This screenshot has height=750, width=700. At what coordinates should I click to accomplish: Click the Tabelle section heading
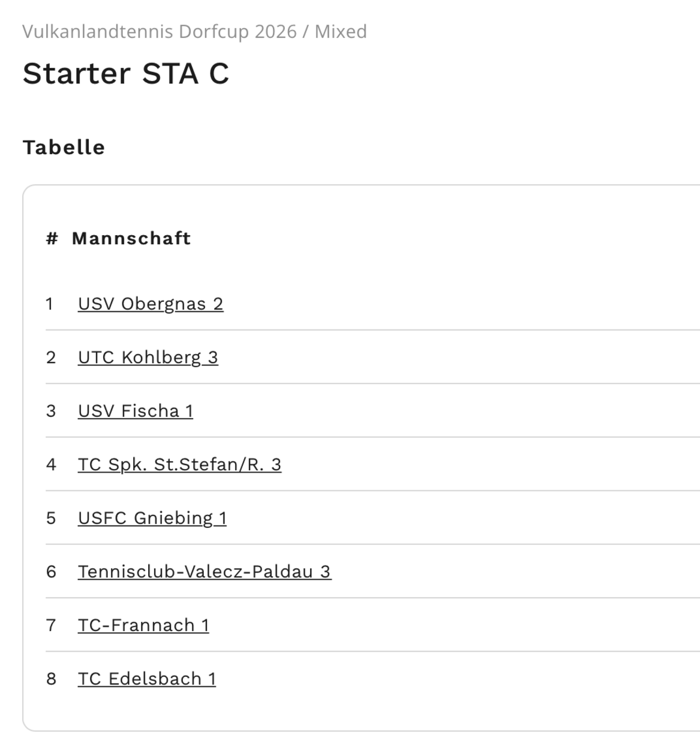coord(64,147)
